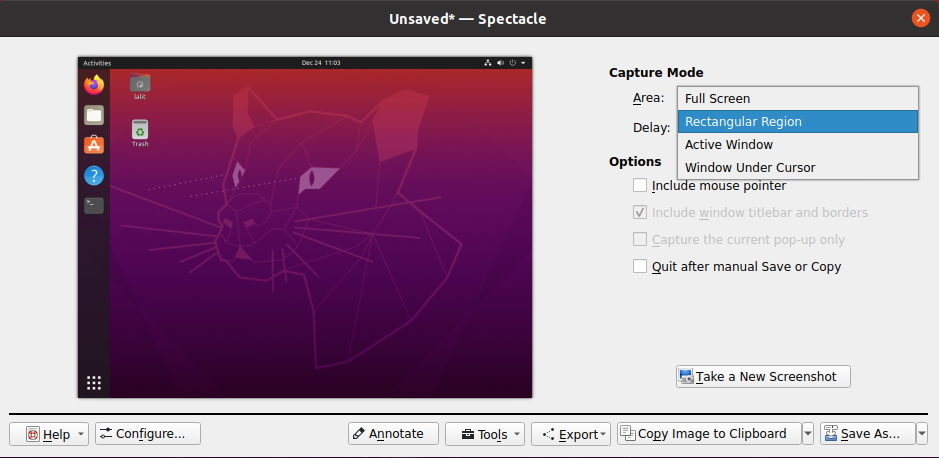
Task: Select Full Screen from the Area list
Action: [798, 99]
